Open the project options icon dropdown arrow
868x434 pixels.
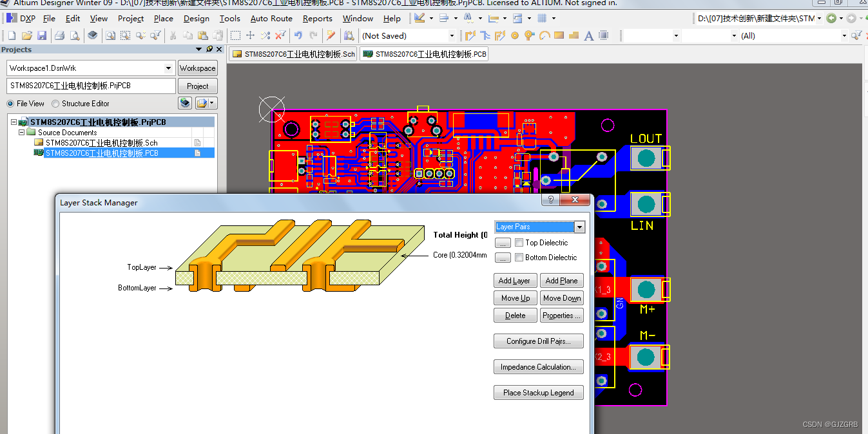coord(213,103)
